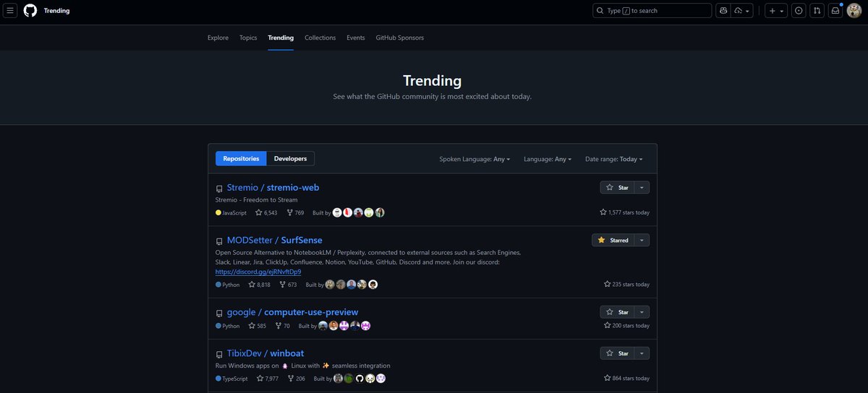Open the Language filter dropdown
868x393 pixels.
[548, 159]
